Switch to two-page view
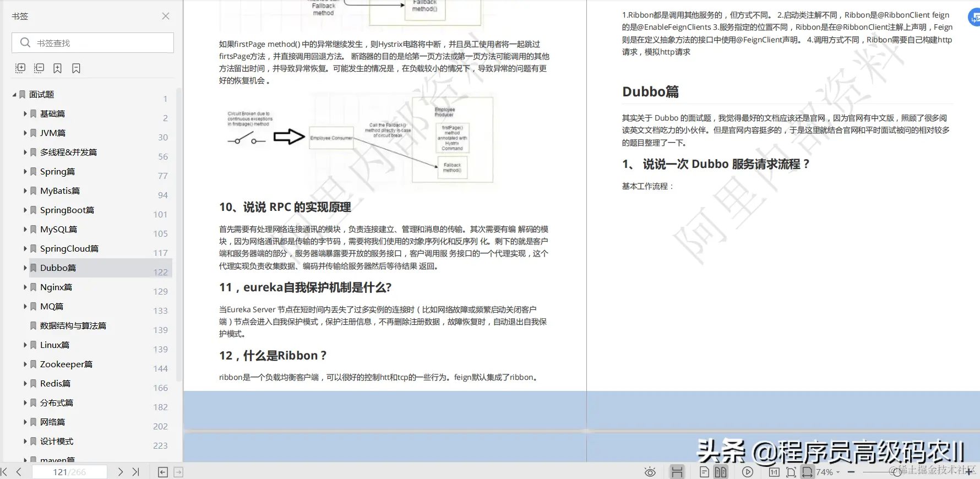 (x=721, y=472)
